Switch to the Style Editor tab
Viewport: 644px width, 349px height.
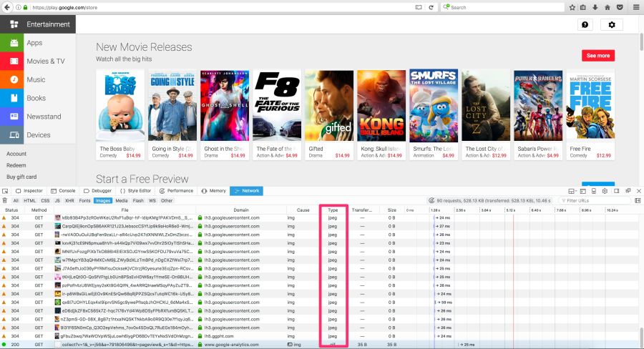[136, 191]
